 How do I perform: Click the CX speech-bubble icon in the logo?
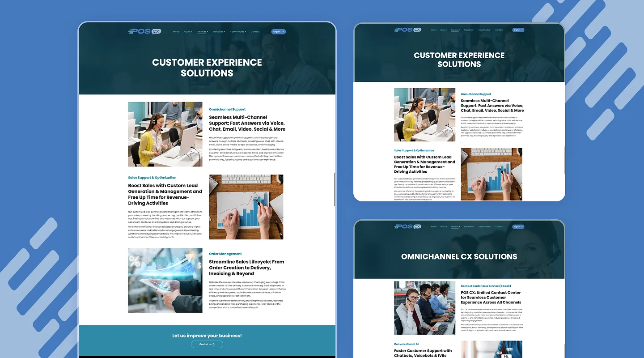[x=156, y=31]
